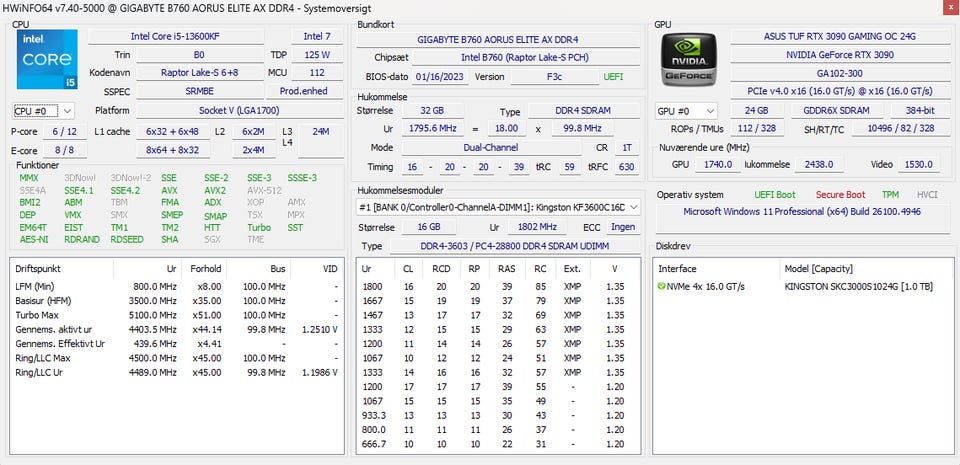Screen dimensions: 960x465
Task: Click the BIOS date 01/16/2023 field
Action: point(440,77)
